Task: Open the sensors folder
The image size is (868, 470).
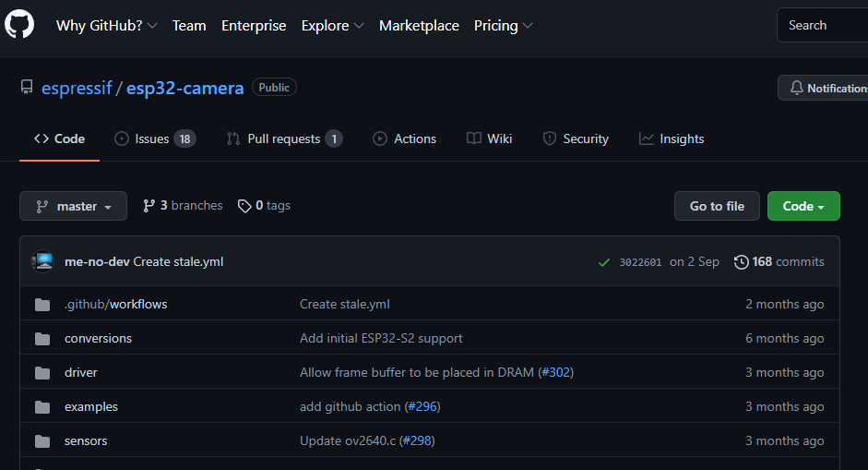Action: point(86,441)
